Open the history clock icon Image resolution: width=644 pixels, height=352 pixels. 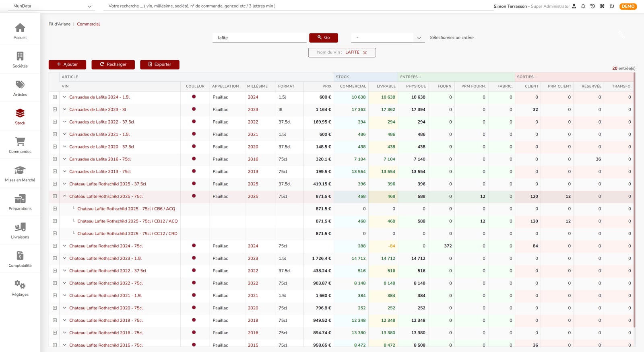[592, 6]
